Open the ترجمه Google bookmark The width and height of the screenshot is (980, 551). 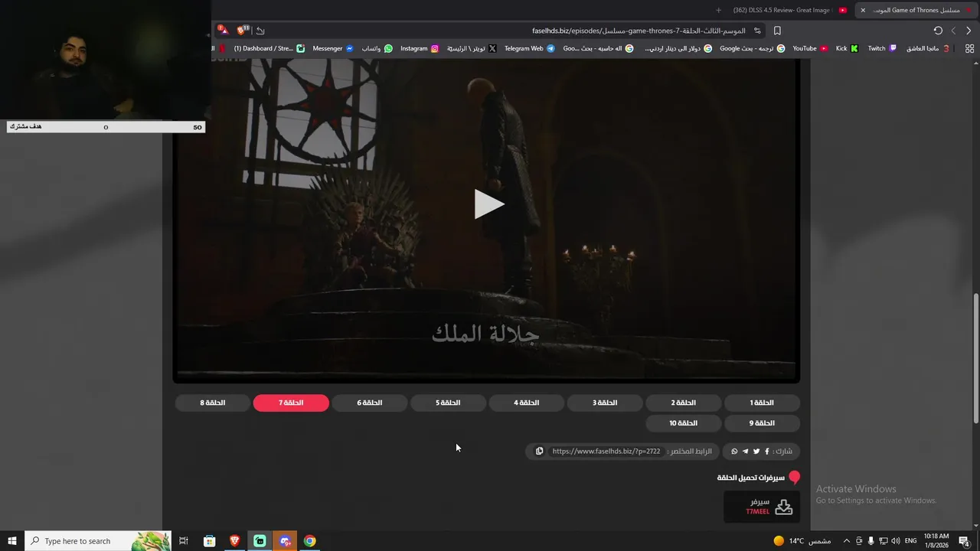click(752, 48)
